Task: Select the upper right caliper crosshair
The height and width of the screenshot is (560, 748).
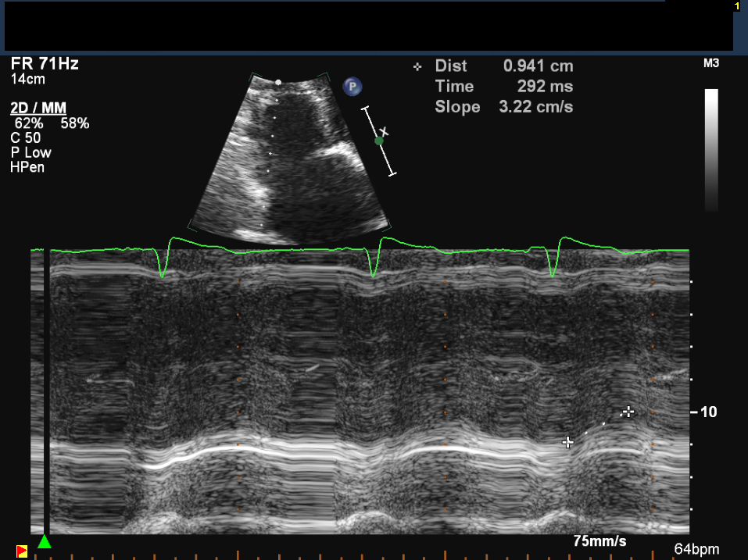Action: [627, 412]
